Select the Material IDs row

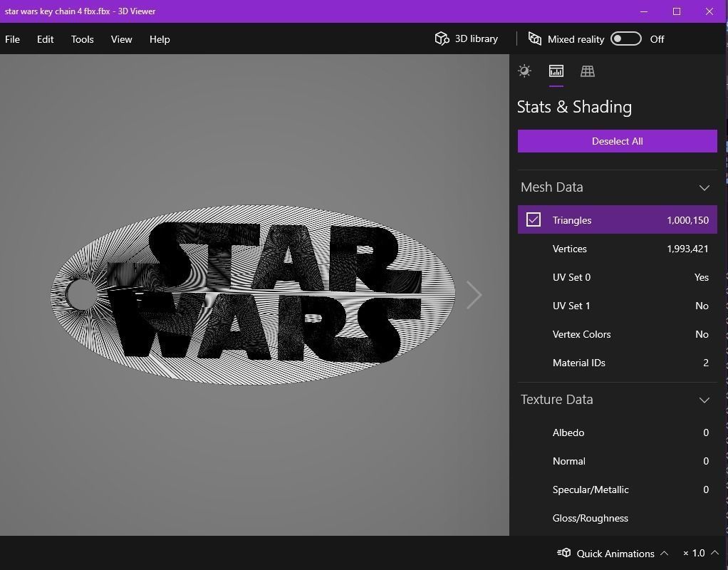click(617, 363)
